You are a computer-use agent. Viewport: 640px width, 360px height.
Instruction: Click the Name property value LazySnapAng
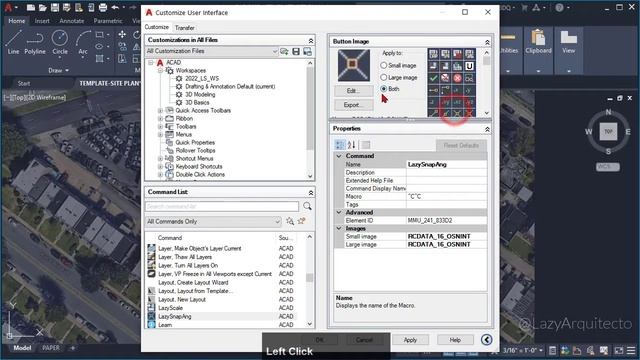[446, 164]
